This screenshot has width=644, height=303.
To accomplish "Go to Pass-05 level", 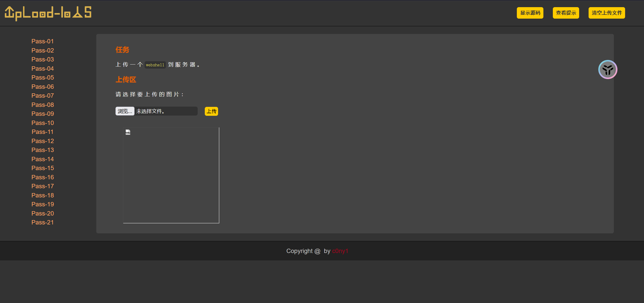I will coord(43,78).
